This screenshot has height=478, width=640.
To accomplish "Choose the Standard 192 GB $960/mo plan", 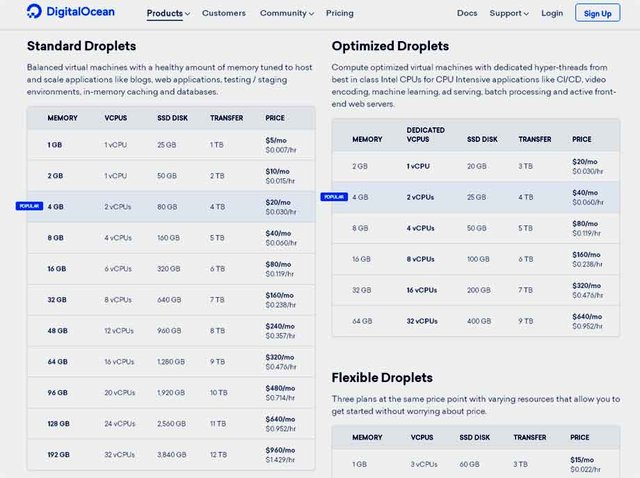I will (171, 455).
